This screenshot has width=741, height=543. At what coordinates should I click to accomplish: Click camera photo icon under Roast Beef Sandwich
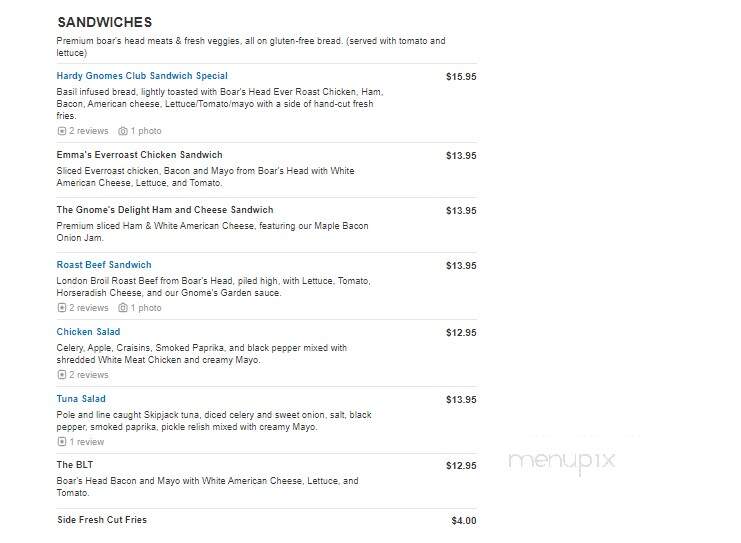(x=123, y=308)
